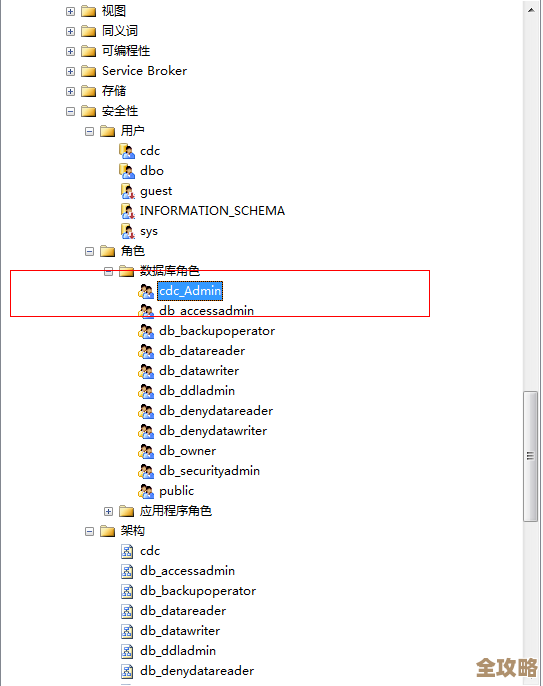Select the 应用程序角色 folder label
543x686 pixels.
(x=176, y=511)
